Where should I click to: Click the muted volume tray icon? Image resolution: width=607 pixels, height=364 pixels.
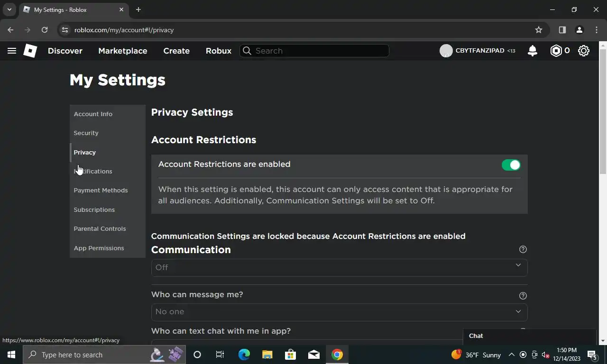(x=546, y=355)
